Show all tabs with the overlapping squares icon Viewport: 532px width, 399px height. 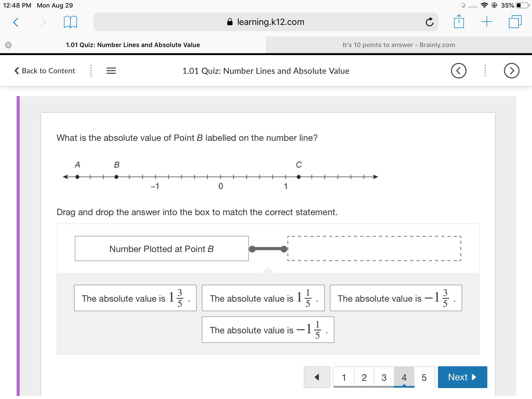515,22
